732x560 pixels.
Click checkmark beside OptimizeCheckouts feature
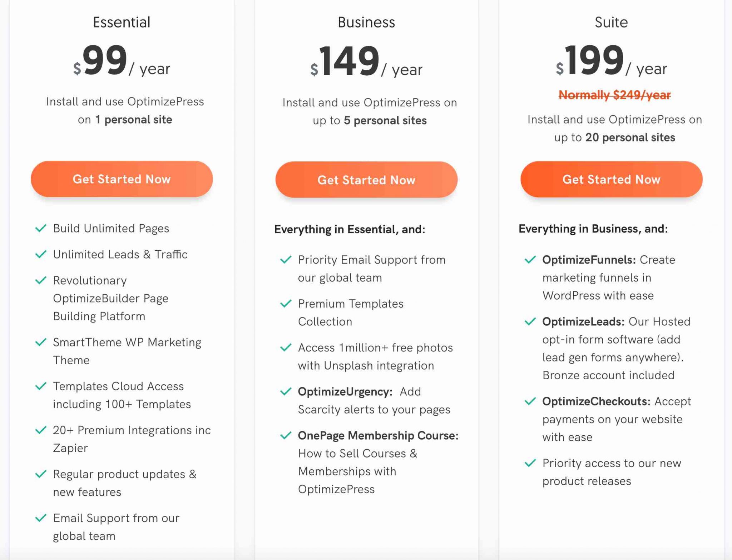[x=530, y=401]
